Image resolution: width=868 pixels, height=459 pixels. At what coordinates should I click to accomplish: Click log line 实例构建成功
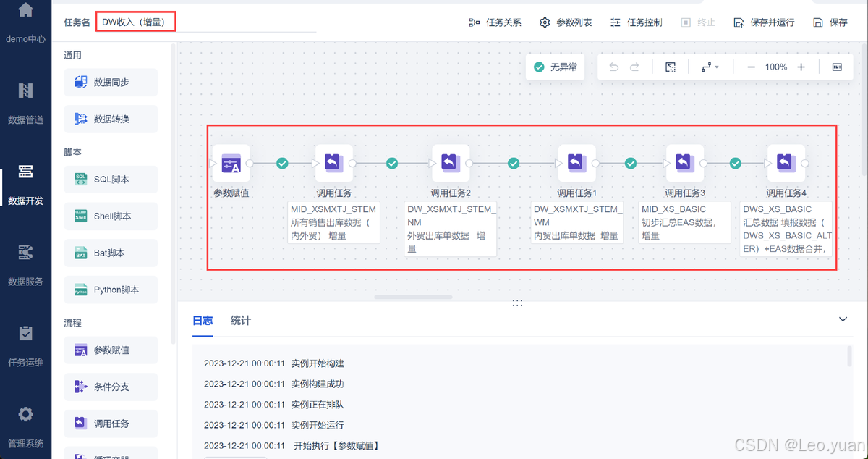tap(274, 384)
